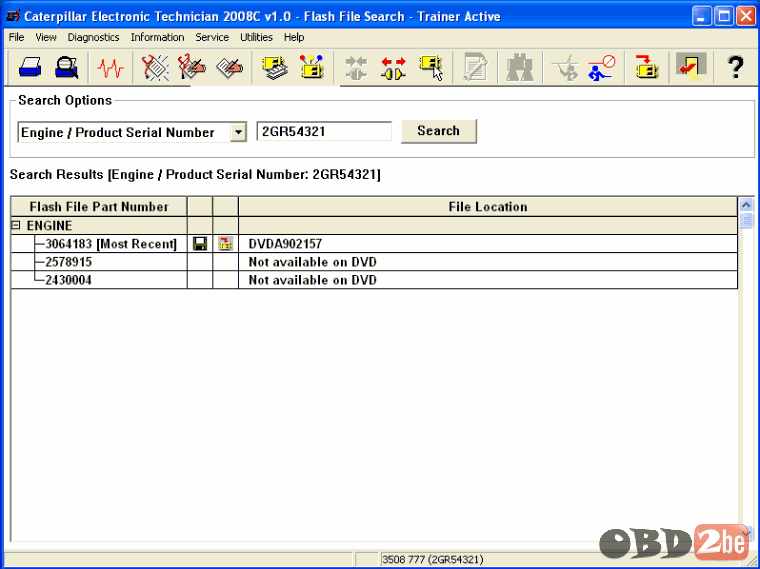The image size is (760, 569).
Task: Open the View menu
Action: [x=46, y=37]
